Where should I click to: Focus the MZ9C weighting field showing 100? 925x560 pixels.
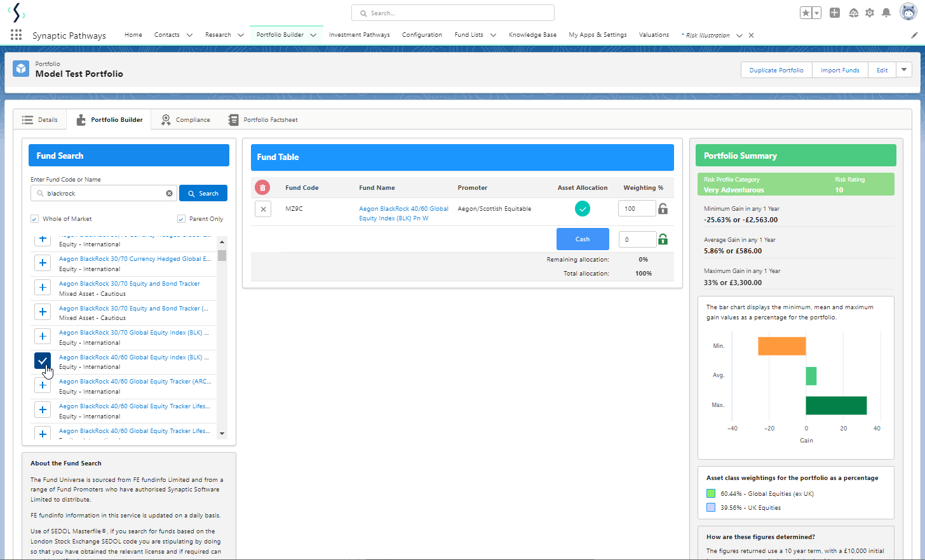tap(637, 208)
